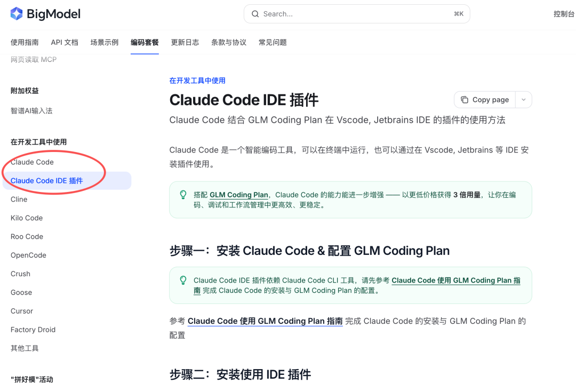Select Claude Code in sidebar
The height and width of the screenshot is (392, 576).
pyautogui.click(x=32, y=162)
